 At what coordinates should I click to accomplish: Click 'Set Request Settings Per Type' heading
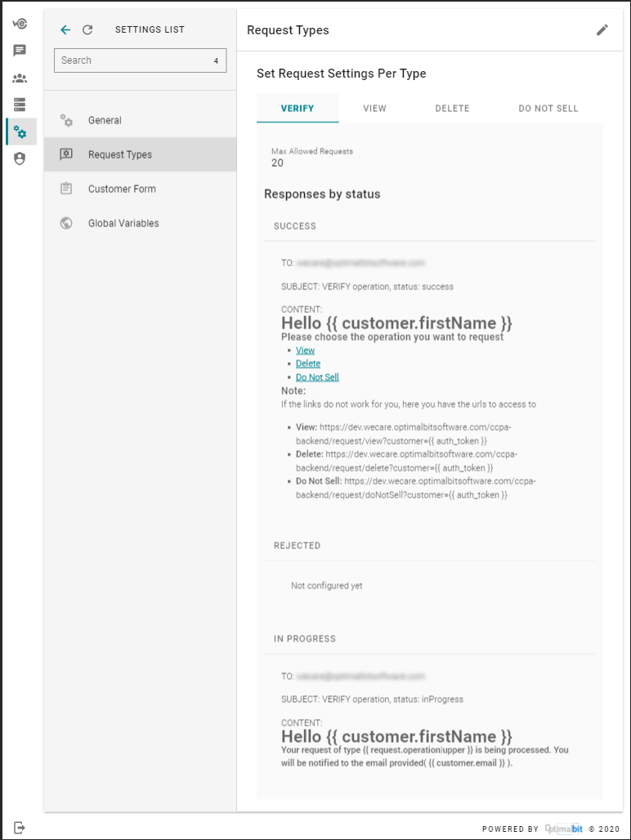click(342, 74)
